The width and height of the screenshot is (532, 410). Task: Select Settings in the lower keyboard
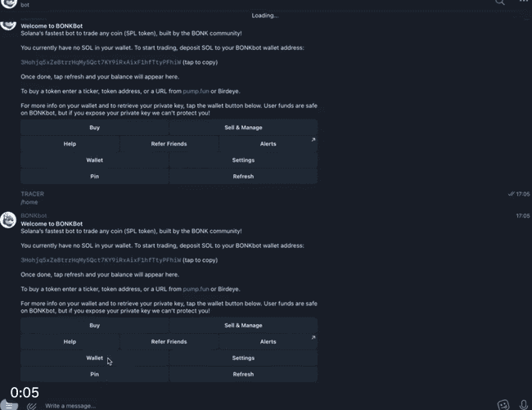pyautogui.click(x=243, y=358)
